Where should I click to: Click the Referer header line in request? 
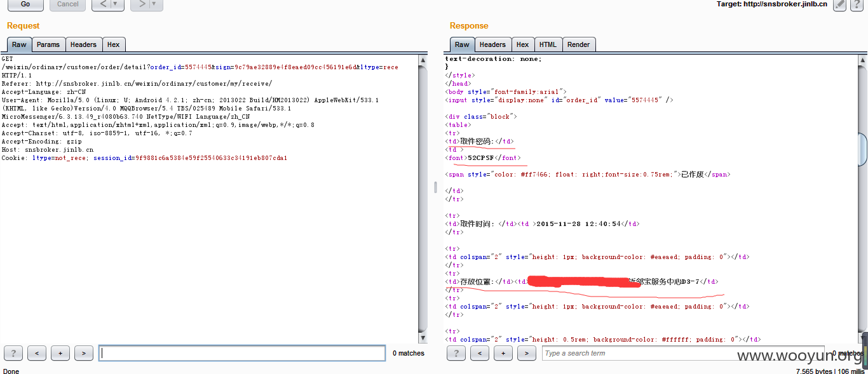(137, 83)
